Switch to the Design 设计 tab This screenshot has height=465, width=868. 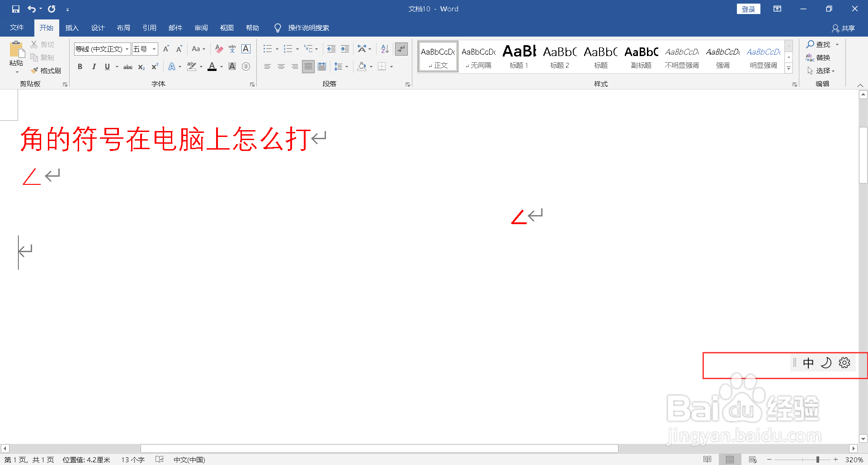pos(98,28)
